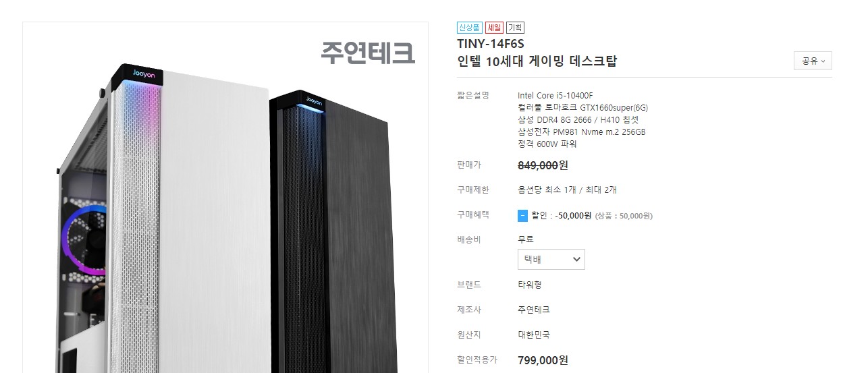
Task: Open the 주연테크 manufacturer value
Action: [x=534, y=310]
